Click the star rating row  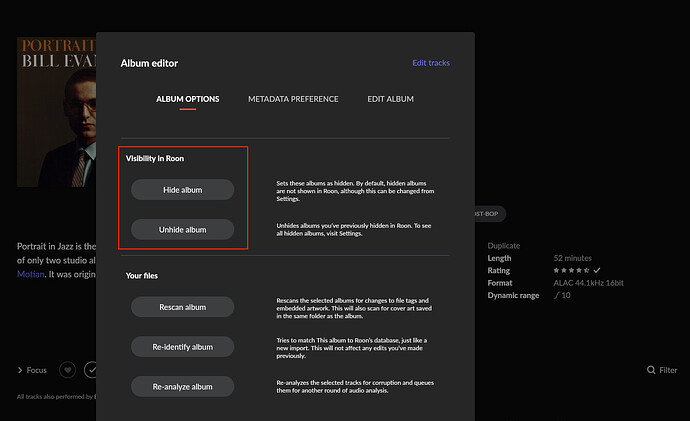[x=571, y=270]
